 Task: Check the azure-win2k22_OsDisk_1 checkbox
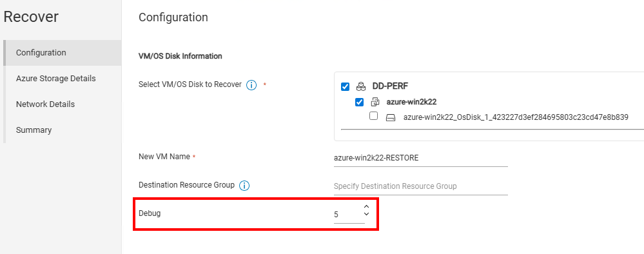[x=373, y=116]
